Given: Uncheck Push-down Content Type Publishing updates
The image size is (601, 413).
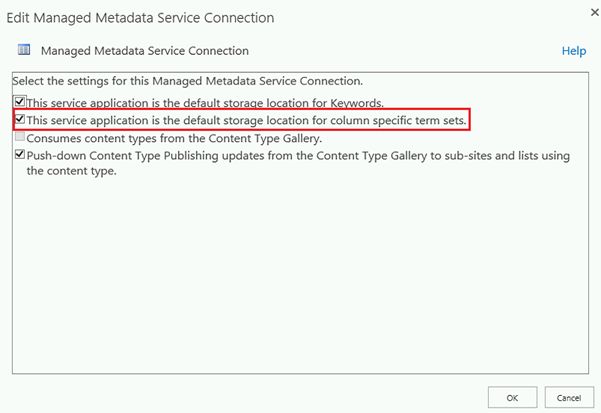Looking at the screenshot, I should coord(21,155).
